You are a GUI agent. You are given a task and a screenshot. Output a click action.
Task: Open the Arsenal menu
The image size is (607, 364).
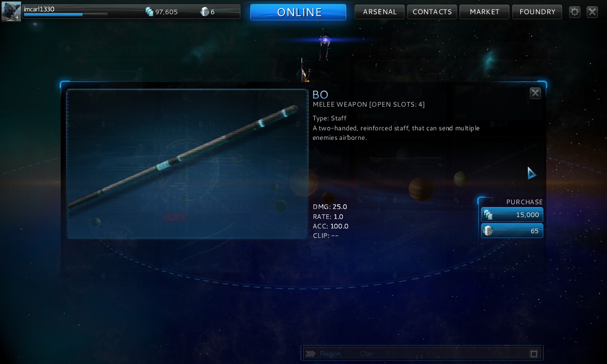(379, 12)
